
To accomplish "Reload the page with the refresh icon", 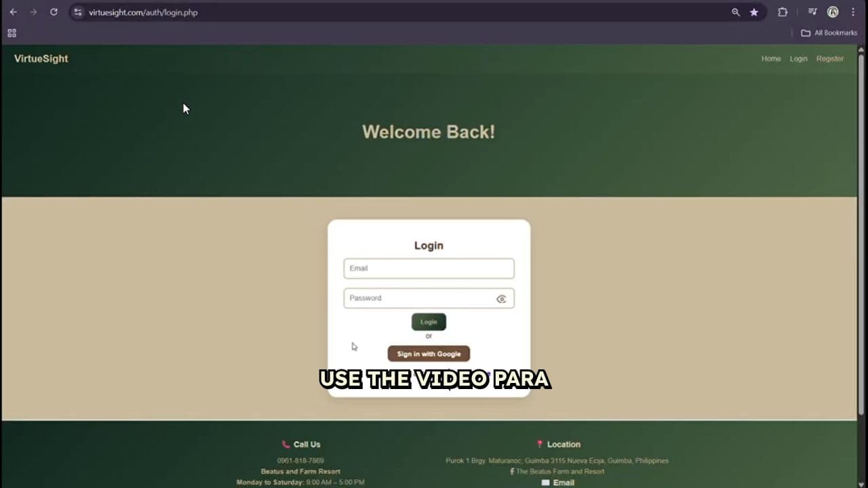I will (x=54, y=12).
